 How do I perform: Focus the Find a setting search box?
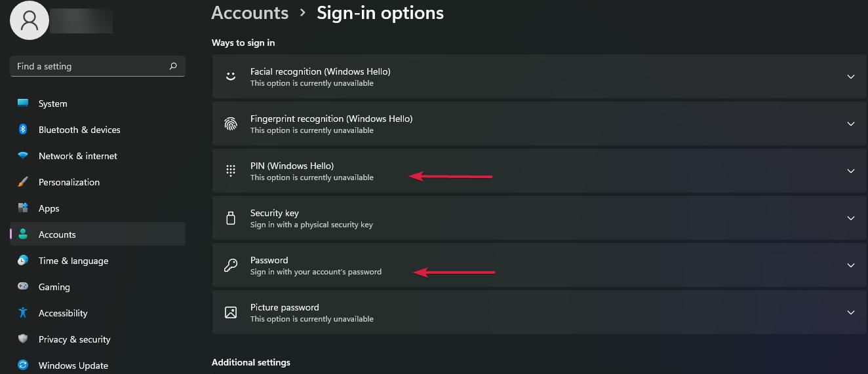coord(89,66)
